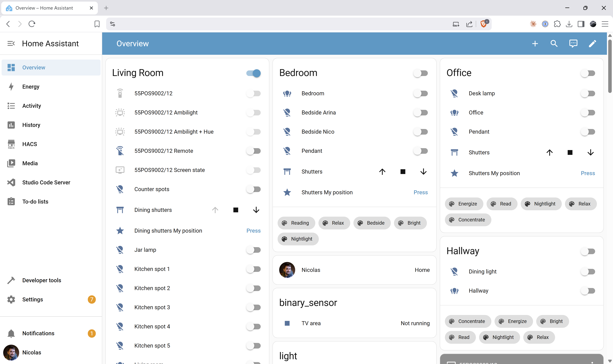Toggle 55POS9002/12 Remote switch
Screen dimensions: 613x364
pos(254,151)
